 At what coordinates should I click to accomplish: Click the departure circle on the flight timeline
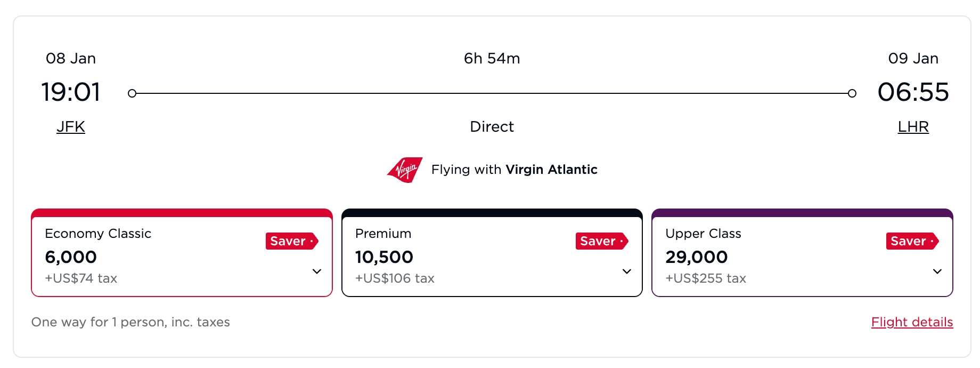click(x=132, y=93)
